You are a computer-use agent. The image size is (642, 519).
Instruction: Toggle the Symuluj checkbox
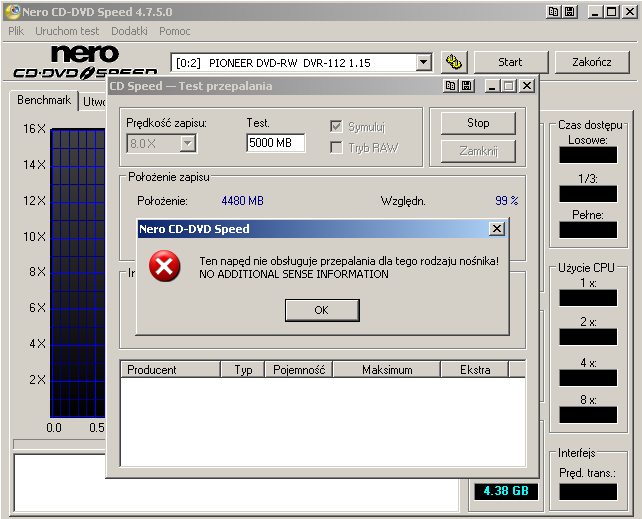[x=336, y=126]
